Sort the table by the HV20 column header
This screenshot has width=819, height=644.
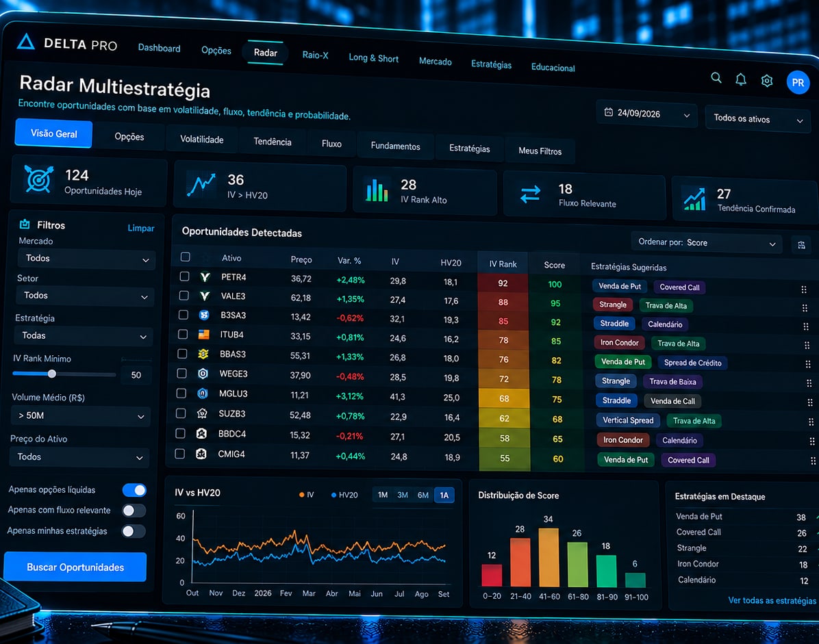(451, 263)
